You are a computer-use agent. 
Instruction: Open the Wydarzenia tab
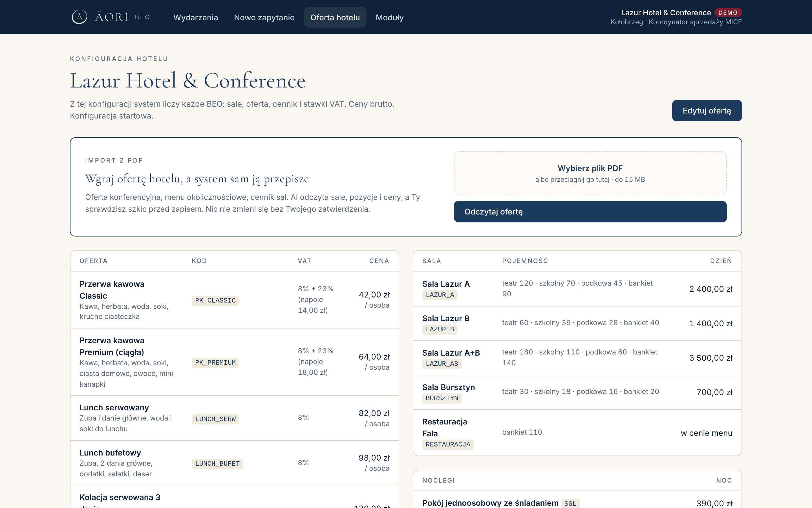click(x=196, y=17)
